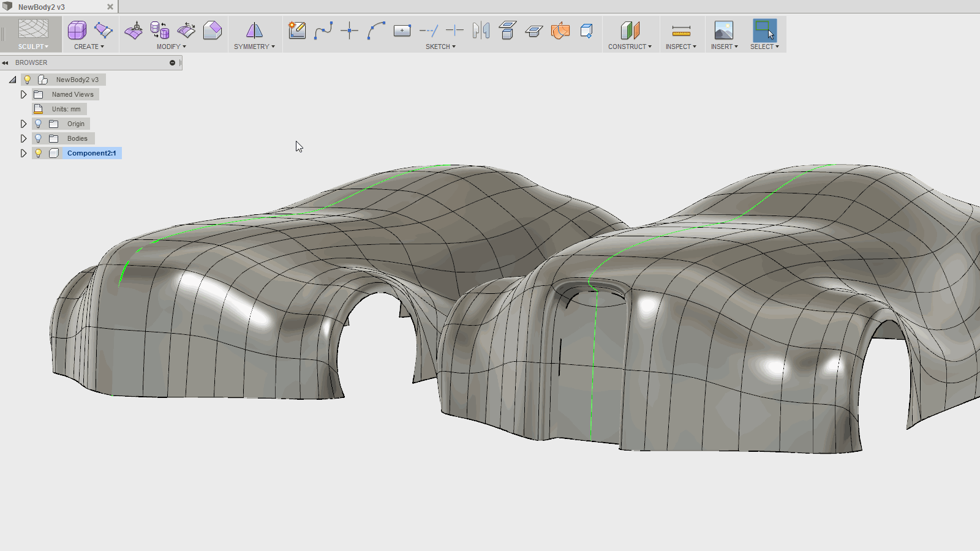980x551 pixels.
Task: Select the Construct plane icon
Action: [630, 30]
